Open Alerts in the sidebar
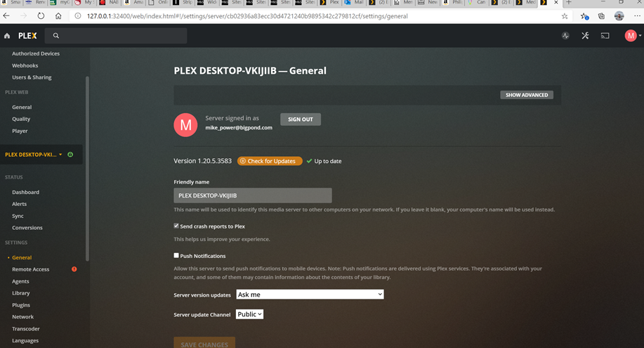The height and width of the screenshot is (348, 644). [x=19, y=204]
